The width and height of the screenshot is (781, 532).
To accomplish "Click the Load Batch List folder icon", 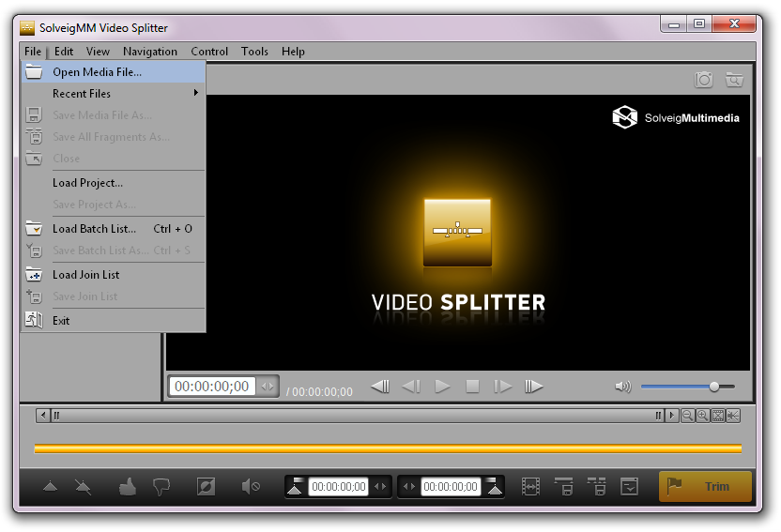I will [x=34, y=228].
